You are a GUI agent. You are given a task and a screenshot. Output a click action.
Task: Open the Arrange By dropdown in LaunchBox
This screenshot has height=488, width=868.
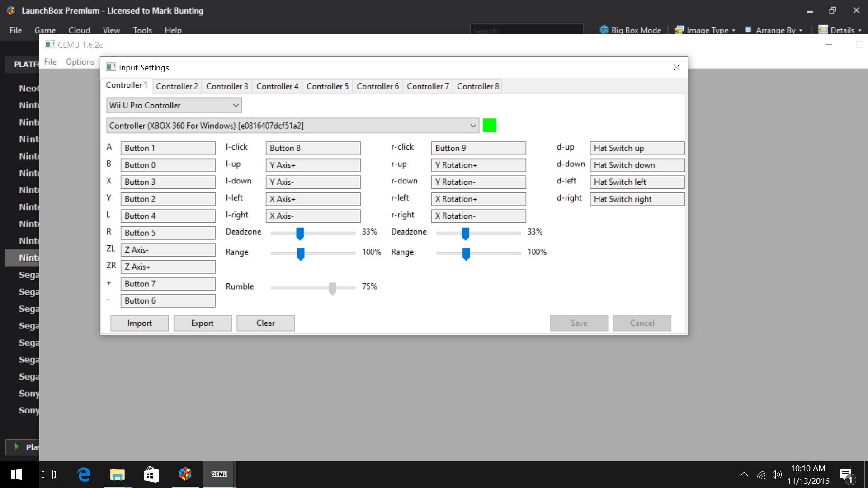(774, 30)
